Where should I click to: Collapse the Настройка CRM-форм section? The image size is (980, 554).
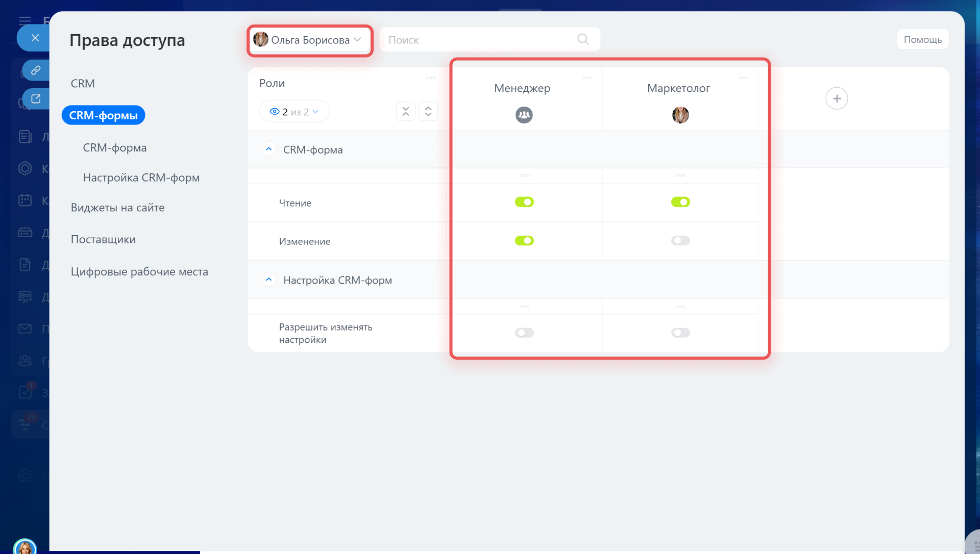(x=269, y=280)
